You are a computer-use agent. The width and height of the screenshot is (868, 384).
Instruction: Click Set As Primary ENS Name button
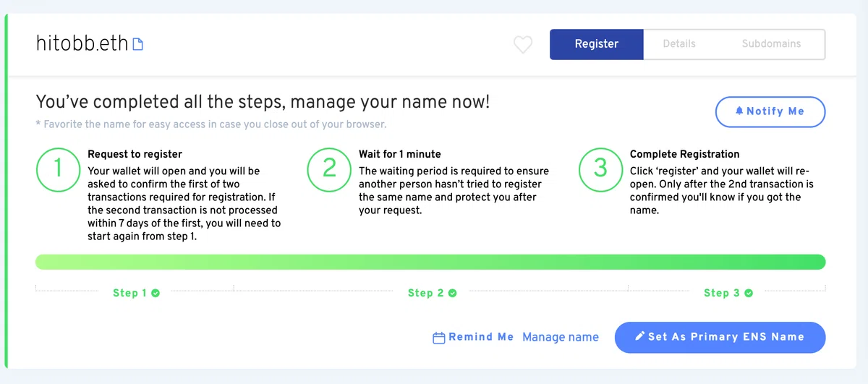[720, 337]
